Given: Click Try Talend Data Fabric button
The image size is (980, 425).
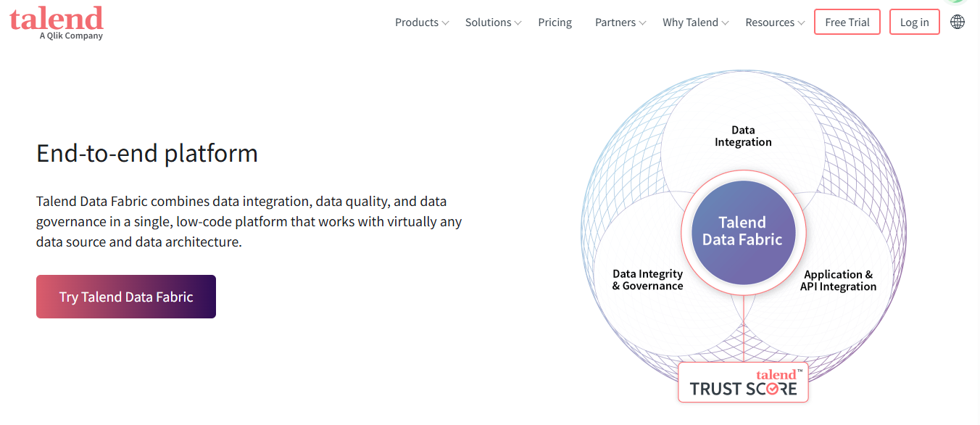Looking at the screenshot, I should (126, 297).
